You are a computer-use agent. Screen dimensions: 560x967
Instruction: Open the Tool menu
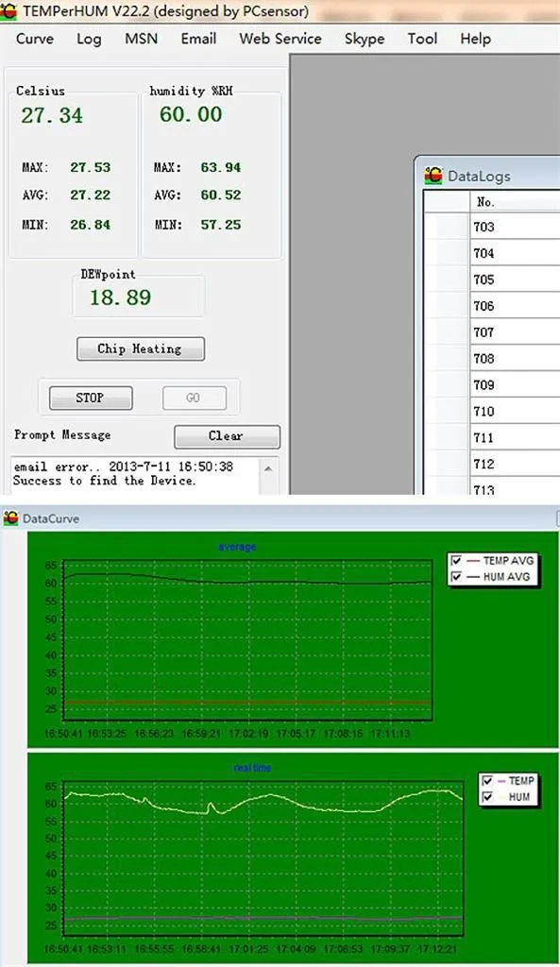pyautogui.click(x=422, y=39)
